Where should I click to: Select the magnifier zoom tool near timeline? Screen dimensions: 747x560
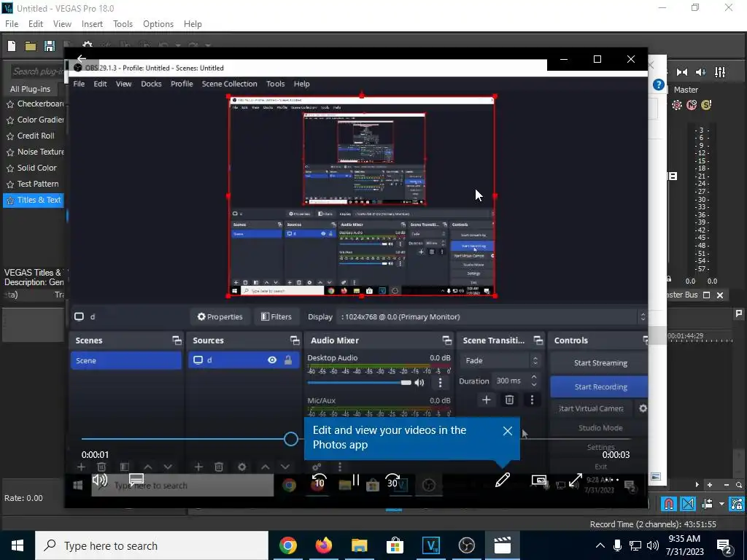pyautogui.click(x=739, y=485)
